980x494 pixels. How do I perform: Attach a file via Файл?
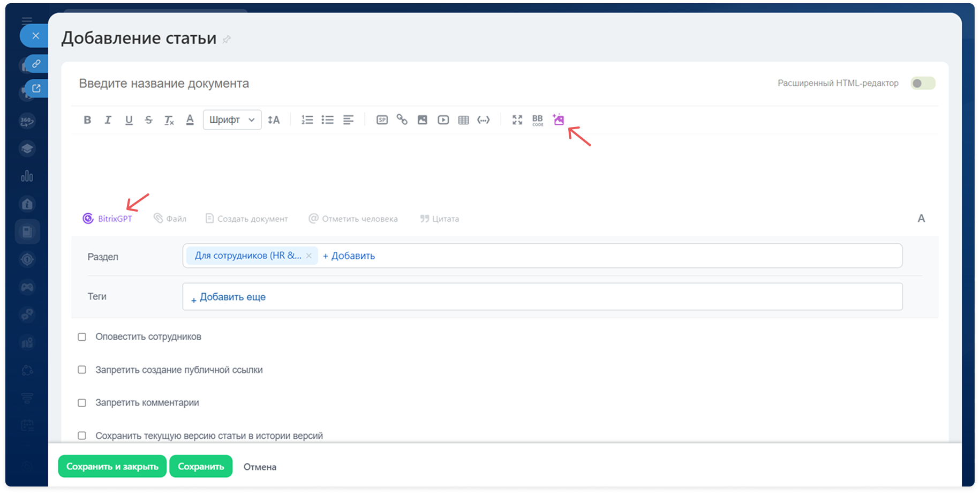[170, 219]
